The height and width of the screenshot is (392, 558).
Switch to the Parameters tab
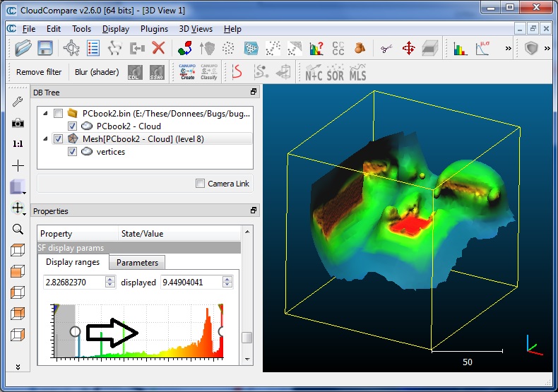click(137, 263)
